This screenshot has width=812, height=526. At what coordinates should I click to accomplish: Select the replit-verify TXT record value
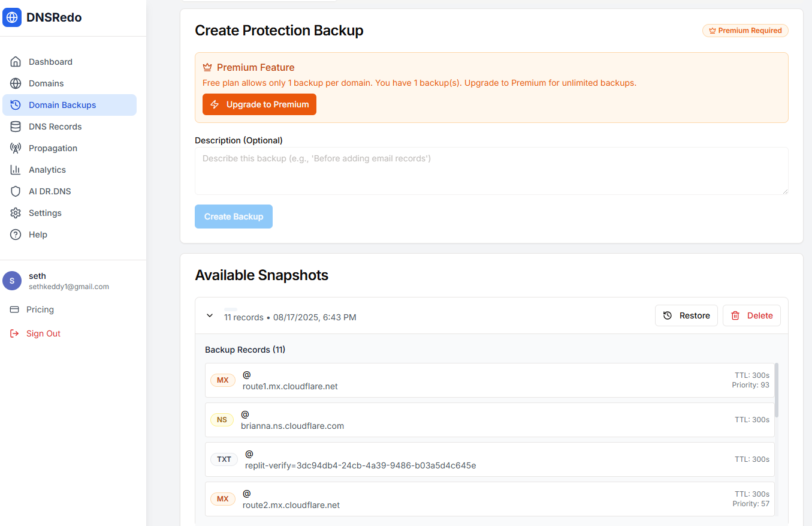point(361,465)
